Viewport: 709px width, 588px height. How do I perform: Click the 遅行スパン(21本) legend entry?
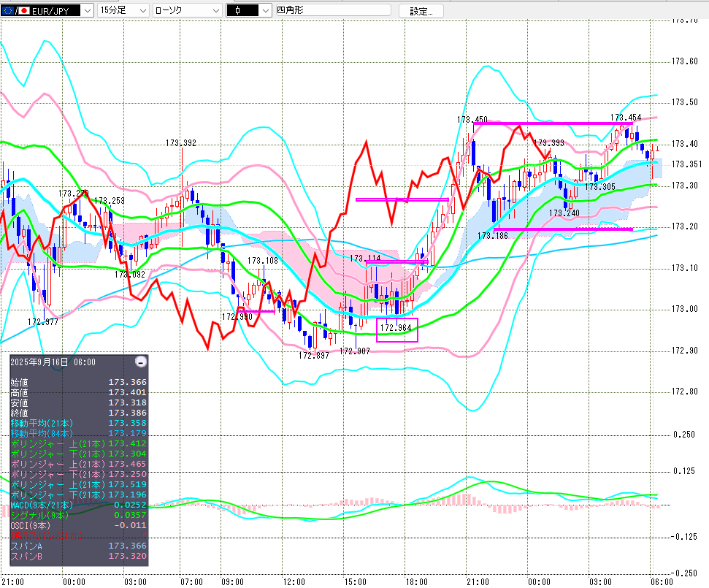[47, 535]
